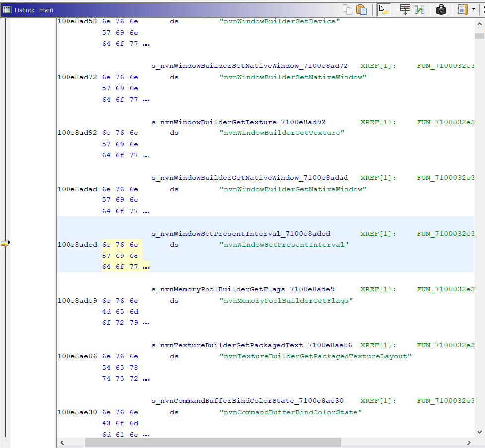Click address 100e8adcd in highlighted row
Screen dimensions: 485x448
(77, 245)
